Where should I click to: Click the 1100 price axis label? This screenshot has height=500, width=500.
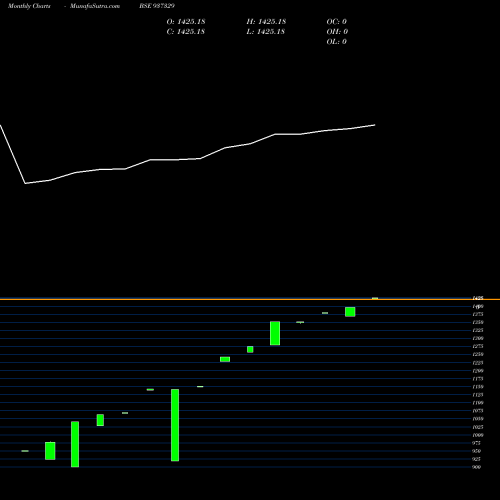(478, 403)
